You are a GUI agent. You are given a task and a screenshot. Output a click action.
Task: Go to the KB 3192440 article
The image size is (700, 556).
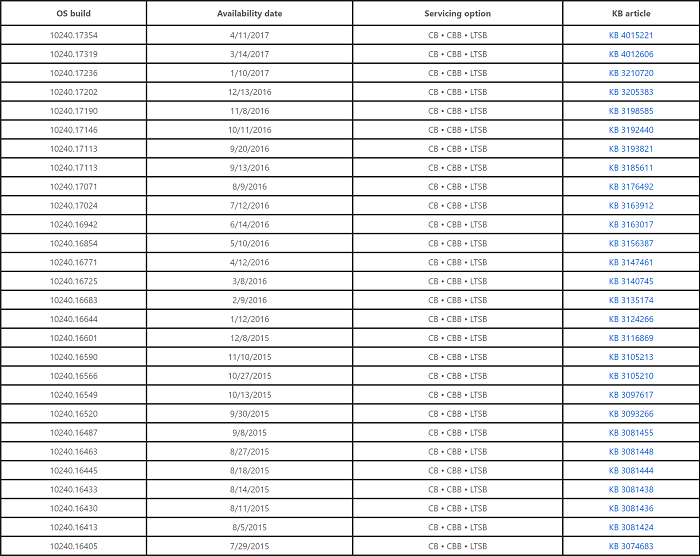[631, 130]
